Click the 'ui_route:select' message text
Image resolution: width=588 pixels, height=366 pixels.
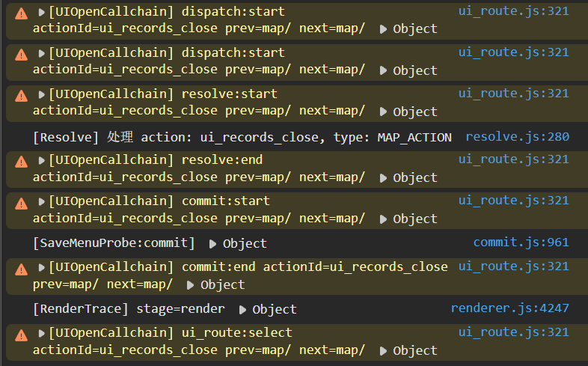pos(236,333)
